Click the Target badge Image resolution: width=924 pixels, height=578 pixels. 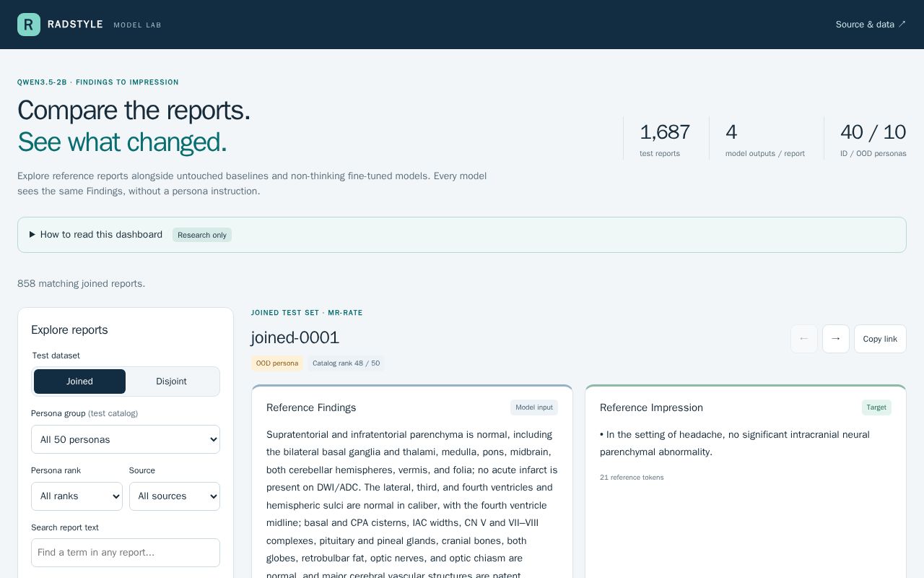[876, 407]
